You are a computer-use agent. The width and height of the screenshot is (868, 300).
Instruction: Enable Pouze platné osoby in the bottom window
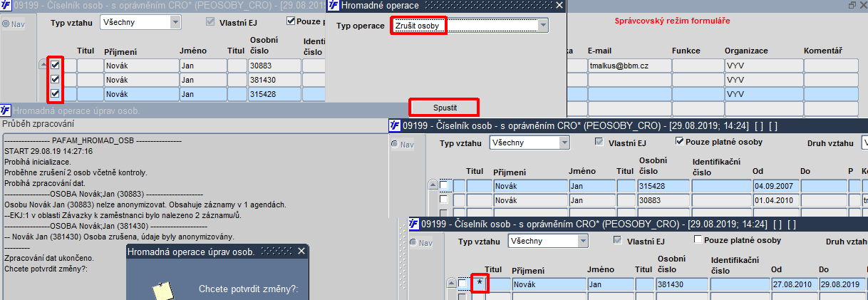point(698,240)
